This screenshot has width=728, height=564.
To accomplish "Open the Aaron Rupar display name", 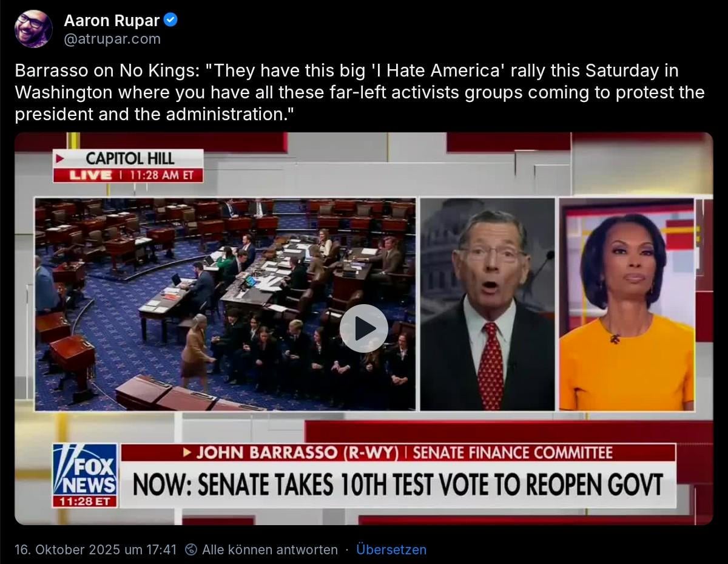I will point(112,21).
